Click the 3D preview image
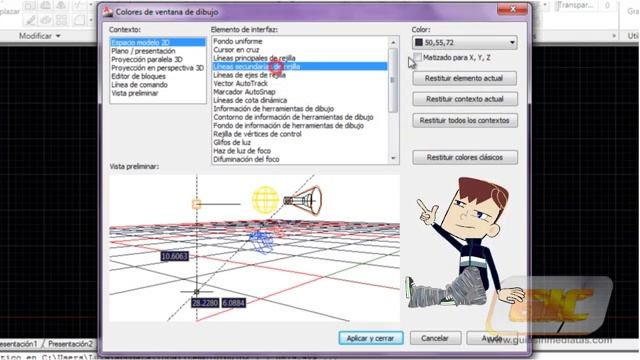 pyautogui.click(x=255, y=248)
